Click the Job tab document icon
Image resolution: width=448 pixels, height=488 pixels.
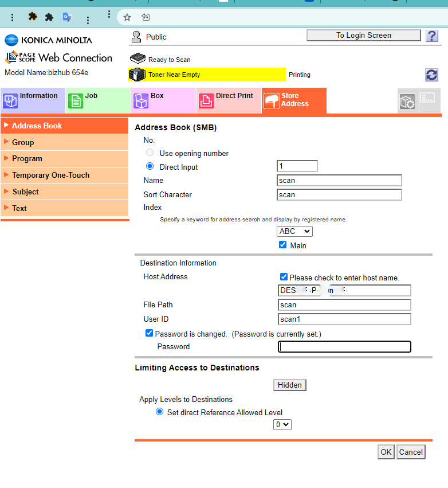click(x=76, y=101)
